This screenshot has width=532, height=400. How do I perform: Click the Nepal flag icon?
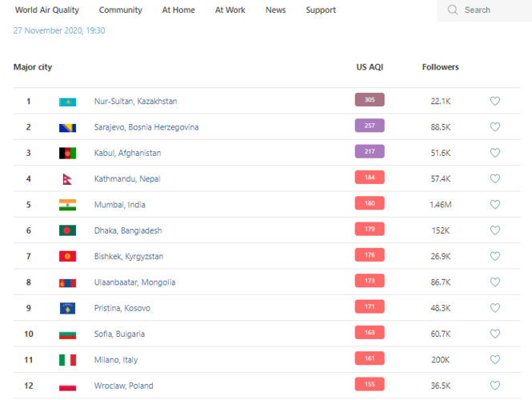(67, 179)
